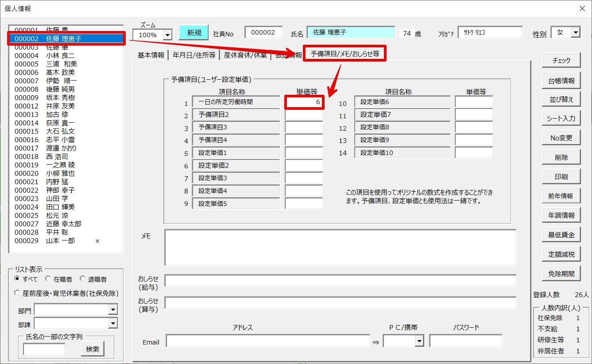Click the 予備項目2 unit value field
The width and height of the screenshot is (592, 364).
[304, 115]
